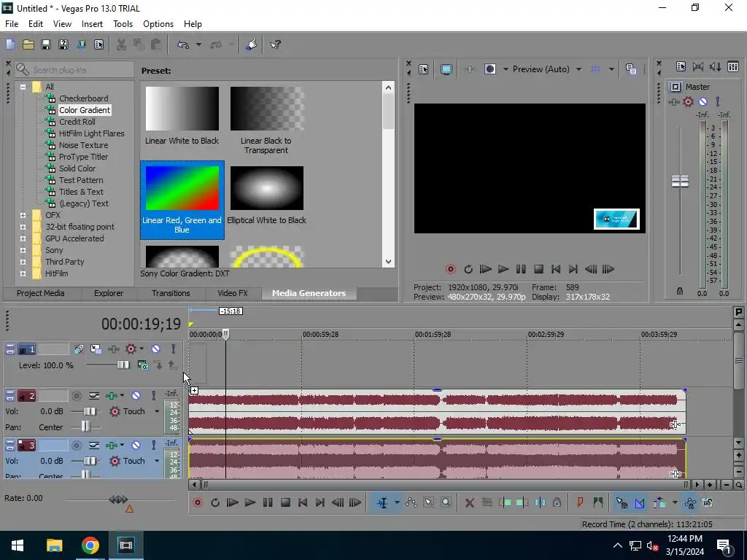The width and height of the screenshot is (747, 560).
Task: Select the Zoom Edit Tool magnifier
Action: coord(446,503)
